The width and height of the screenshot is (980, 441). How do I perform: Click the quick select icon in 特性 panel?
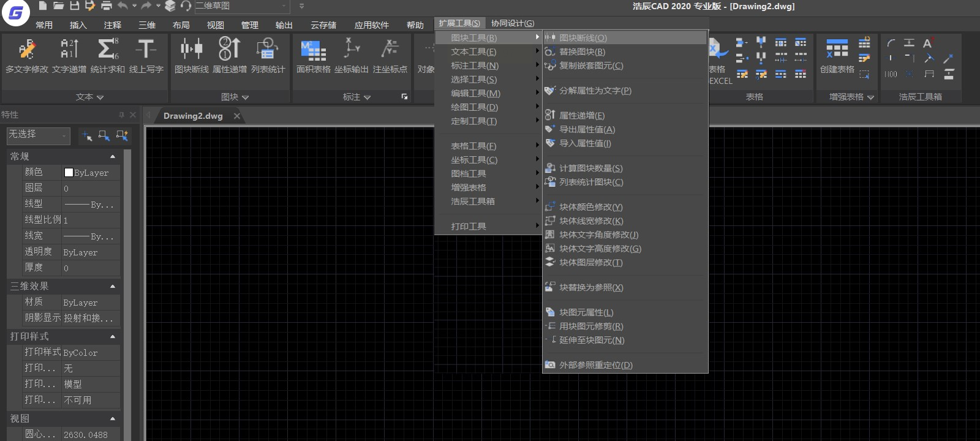point(122,136)
